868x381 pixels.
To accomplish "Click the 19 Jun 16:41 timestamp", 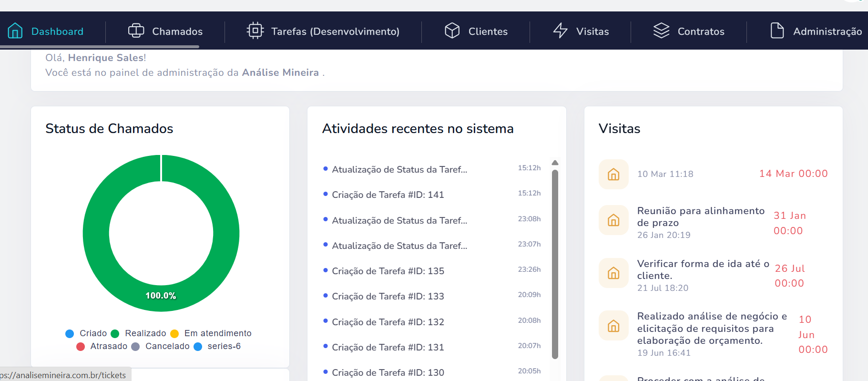I will click(664, 353).
